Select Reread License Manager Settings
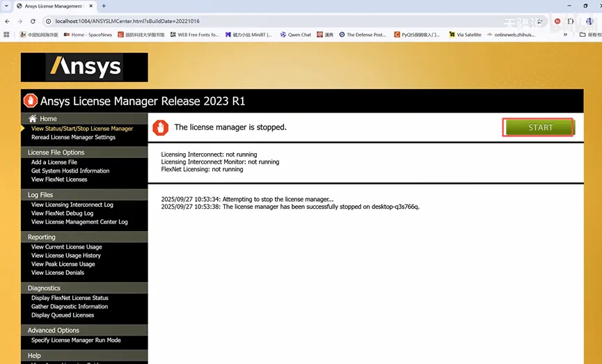The width and height of the screenshot is (602, 364). 73,137
